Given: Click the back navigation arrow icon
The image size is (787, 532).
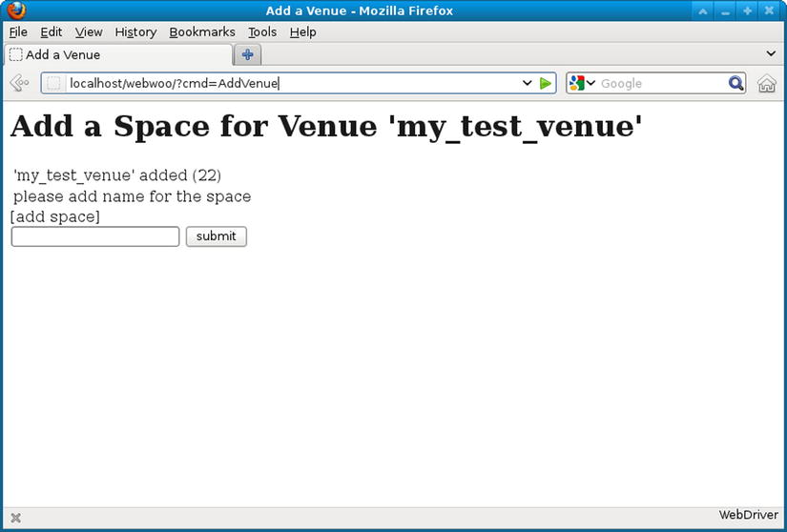Looking at the screenshot, I should (x=19, y=83).
